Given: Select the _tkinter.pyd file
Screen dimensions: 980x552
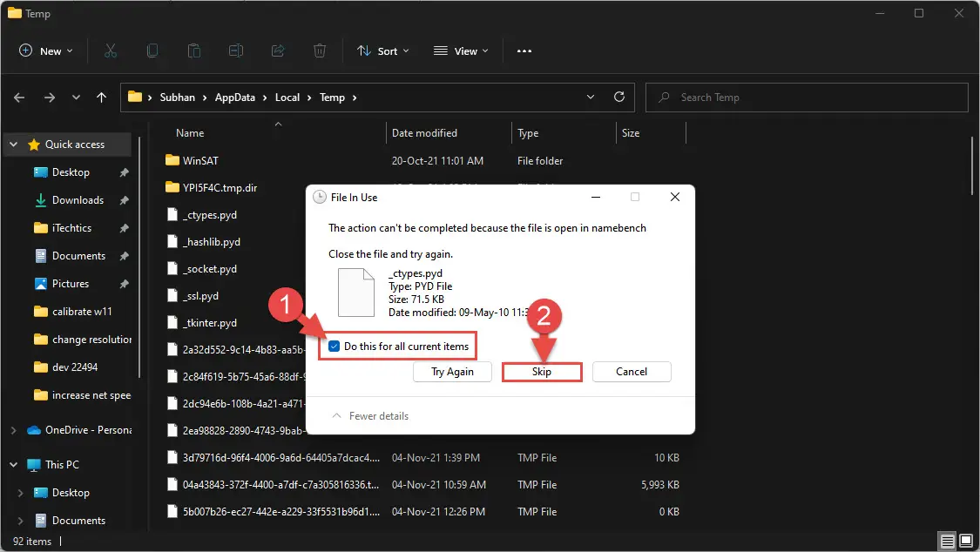Looking at the screenshot, I should tap(210, 323).
